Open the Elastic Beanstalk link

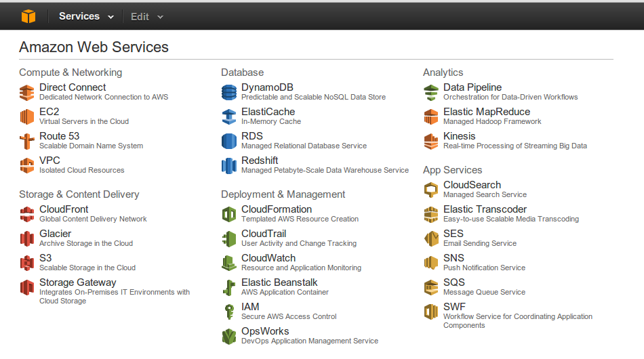point(279,282)
